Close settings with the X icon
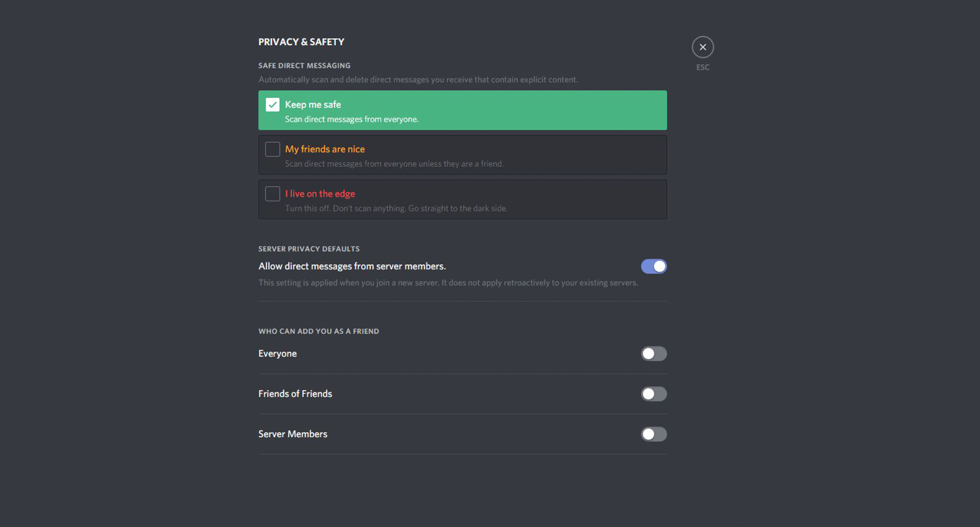The width and height of the screenshot is (980, 527). tap(703, 47)
